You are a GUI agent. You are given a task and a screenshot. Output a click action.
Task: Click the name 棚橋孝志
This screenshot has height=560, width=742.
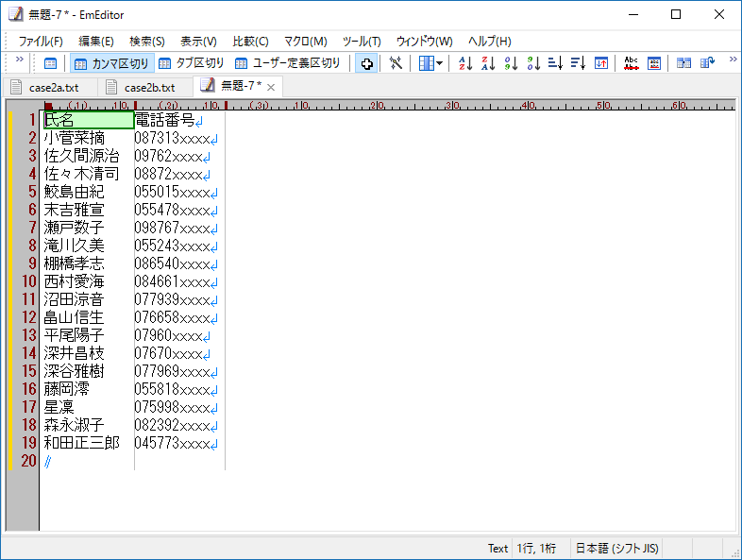point(75,263)
